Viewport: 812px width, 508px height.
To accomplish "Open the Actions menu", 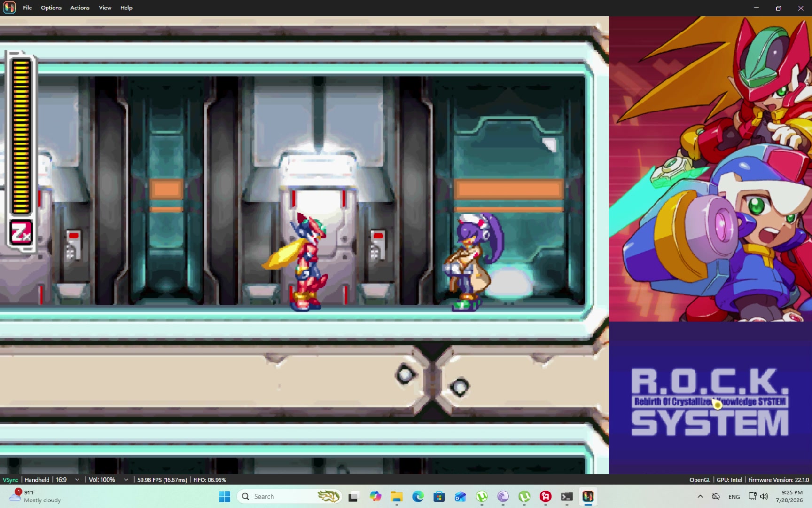I will (x=80, y=8).
